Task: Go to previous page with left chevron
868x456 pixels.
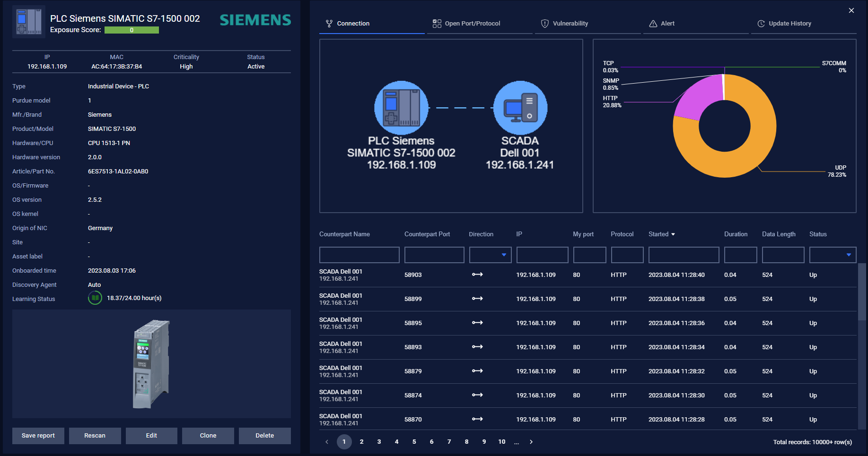Action: (x=326, y=442)
